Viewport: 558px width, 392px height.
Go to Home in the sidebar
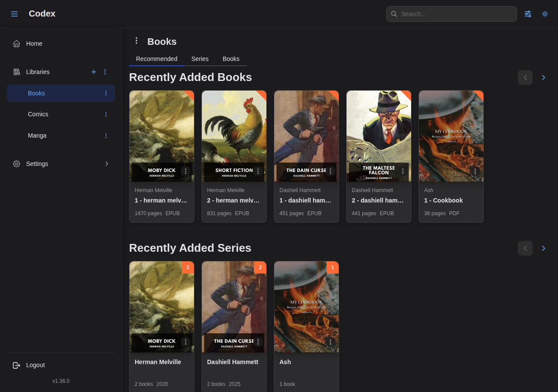(61, 44)
